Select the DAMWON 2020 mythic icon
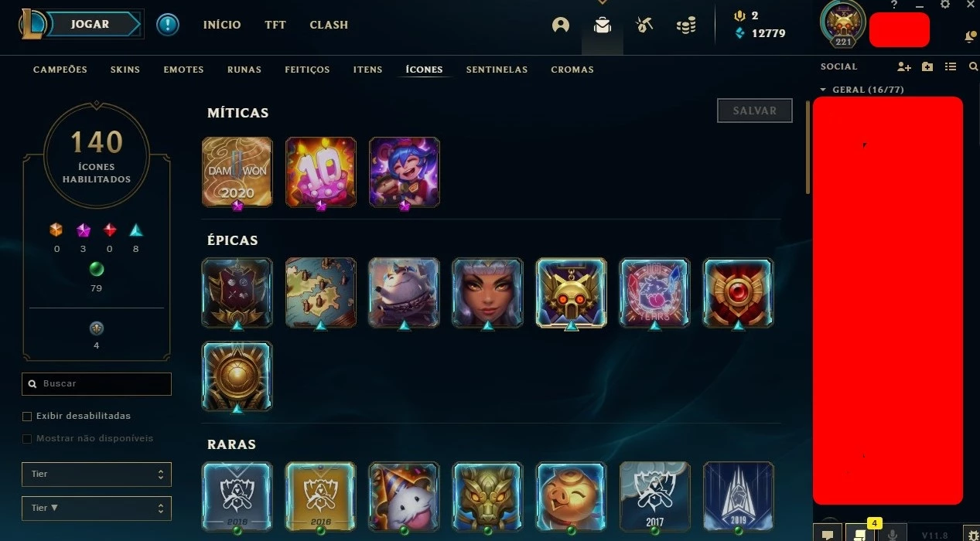The image size is (980, 541). pyautogui.click(x=237, y=172)
